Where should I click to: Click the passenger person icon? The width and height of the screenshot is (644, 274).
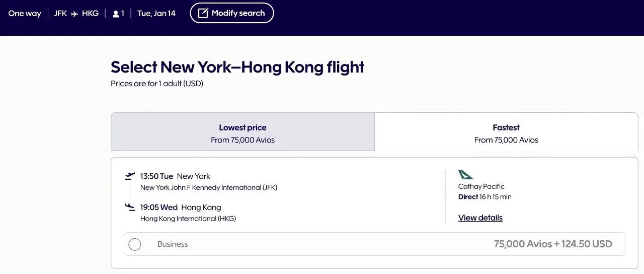tap(116, 14)
